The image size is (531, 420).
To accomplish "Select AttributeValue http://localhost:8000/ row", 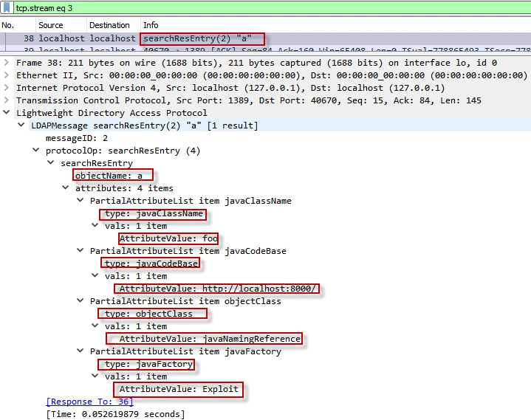I will (217, 289).
